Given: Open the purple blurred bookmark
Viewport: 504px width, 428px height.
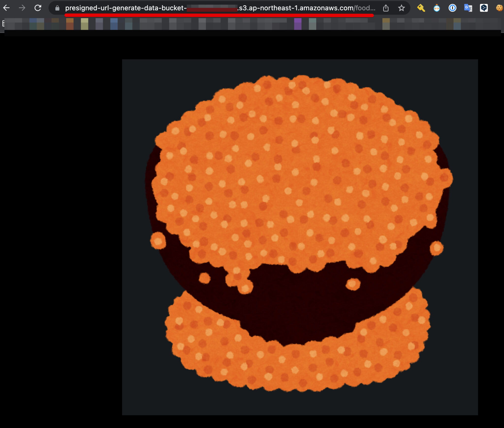Looking at the screenshot, I should pos(298,24).
